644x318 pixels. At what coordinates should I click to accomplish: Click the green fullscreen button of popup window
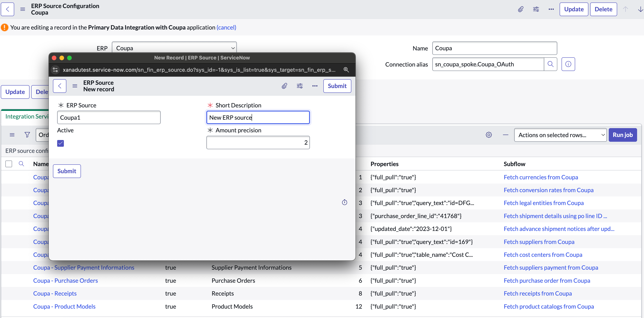click(69, 58)
